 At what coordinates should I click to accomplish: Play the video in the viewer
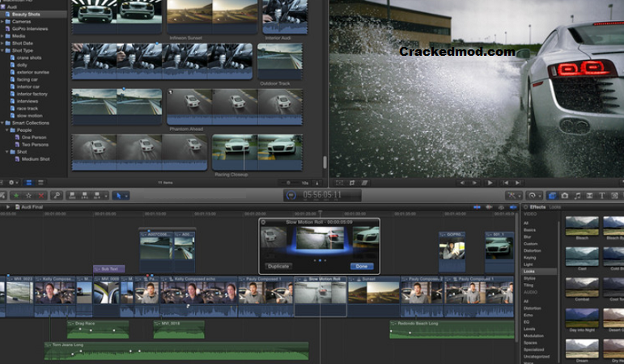tap(490, 183)
